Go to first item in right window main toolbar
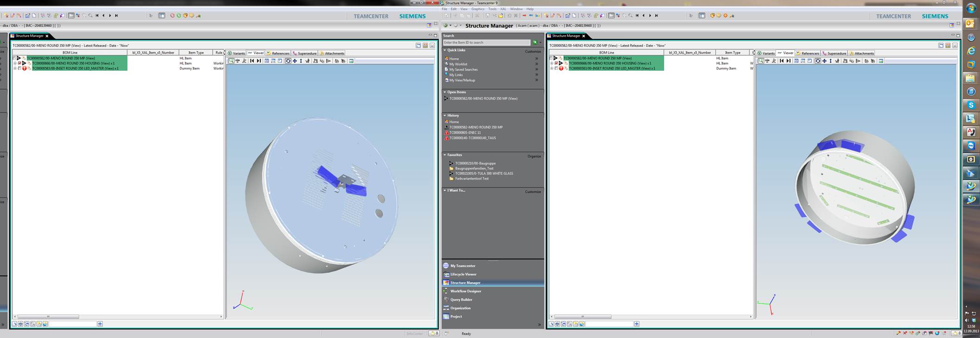Viewport: 980px width, 338px height. pos(637,15)
